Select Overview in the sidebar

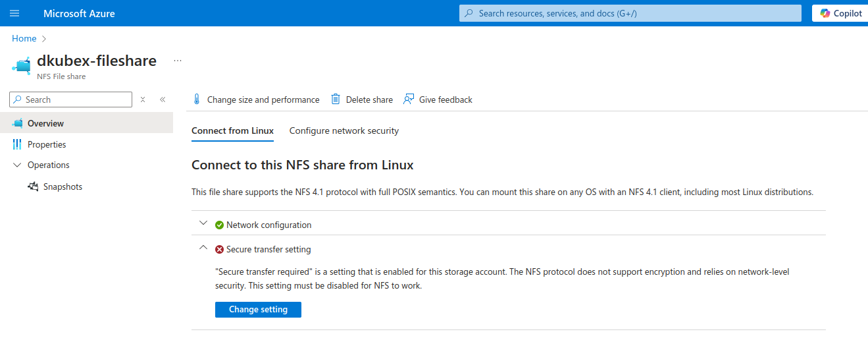[x=45, y=123]
